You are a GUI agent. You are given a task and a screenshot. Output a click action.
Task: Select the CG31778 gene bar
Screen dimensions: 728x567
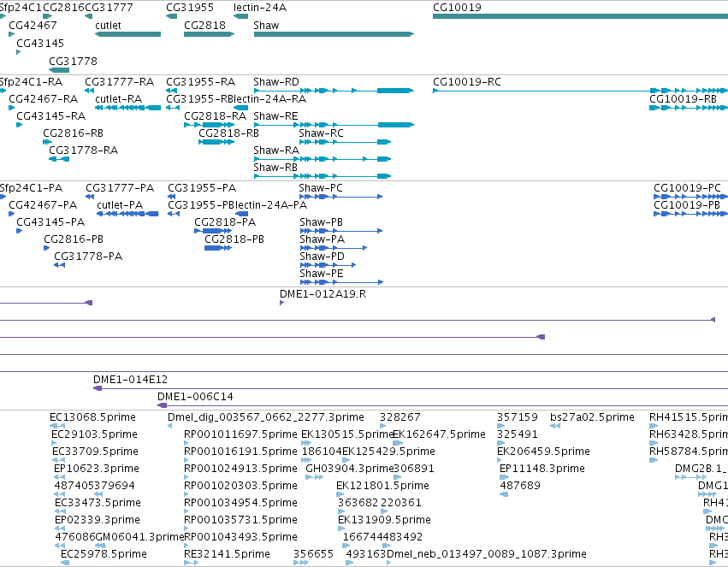coord(59,70)
